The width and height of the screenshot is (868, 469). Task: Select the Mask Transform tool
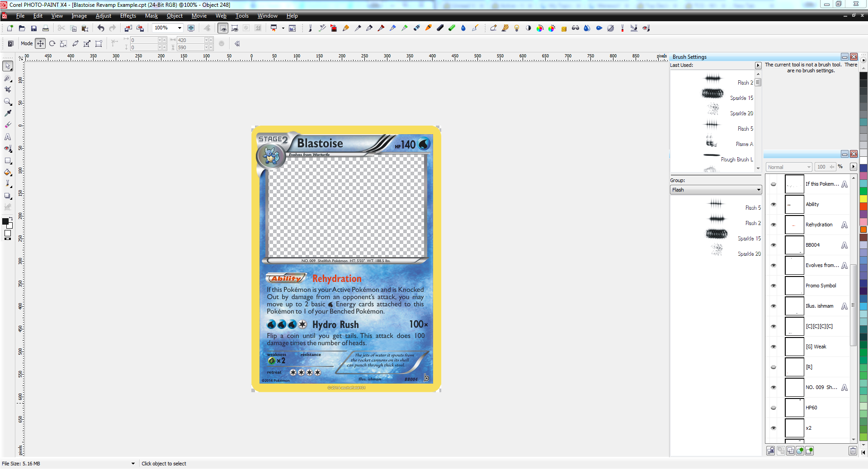[8, 78]
